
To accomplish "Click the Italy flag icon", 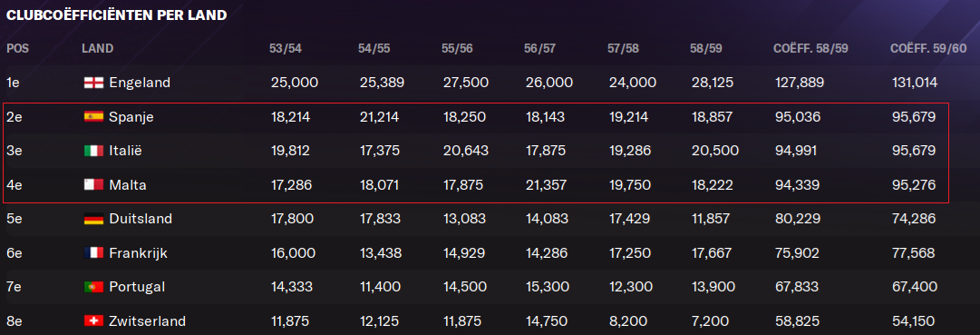I will [x=93, y=151].
